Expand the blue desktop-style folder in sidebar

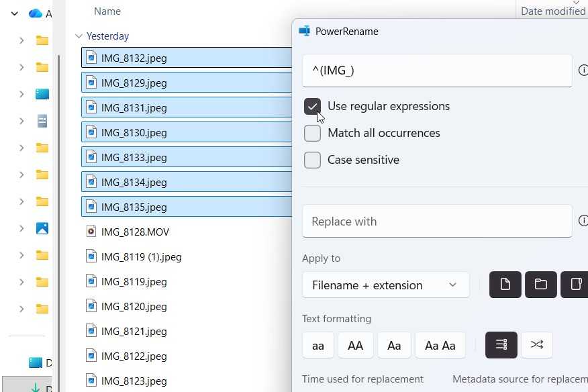[x=21, y=94]
